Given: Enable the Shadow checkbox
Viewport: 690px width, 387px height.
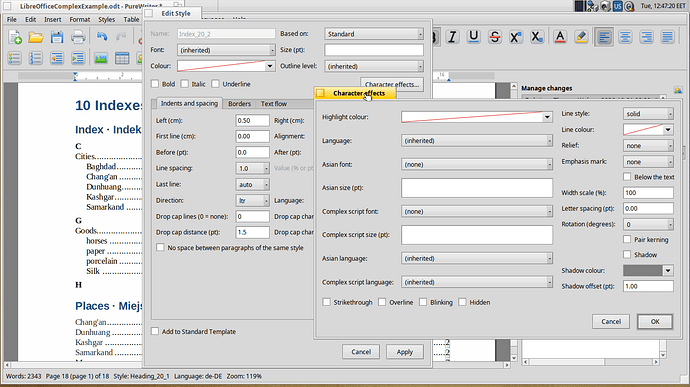Looking at the screenshot, I should point(627,254).
